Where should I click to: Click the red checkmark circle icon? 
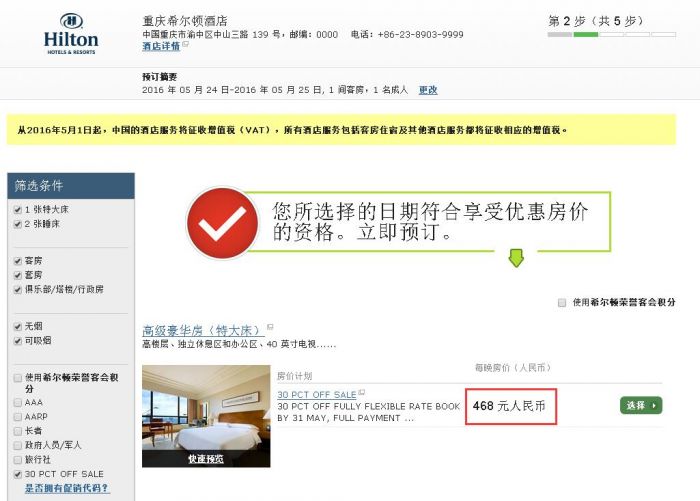tap(222, 222)
